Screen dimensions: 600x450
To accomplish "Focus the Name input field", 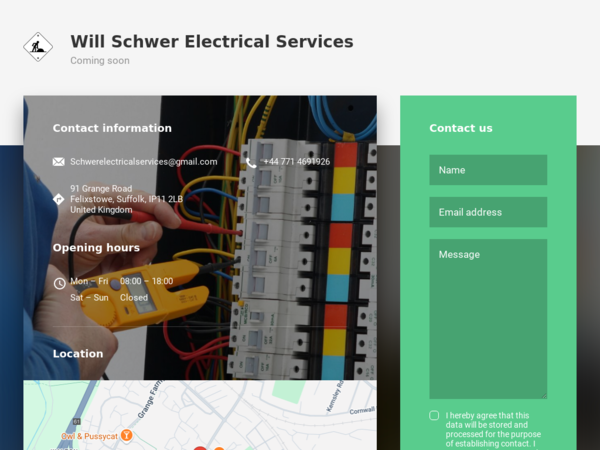I will (x=488, y=170).
